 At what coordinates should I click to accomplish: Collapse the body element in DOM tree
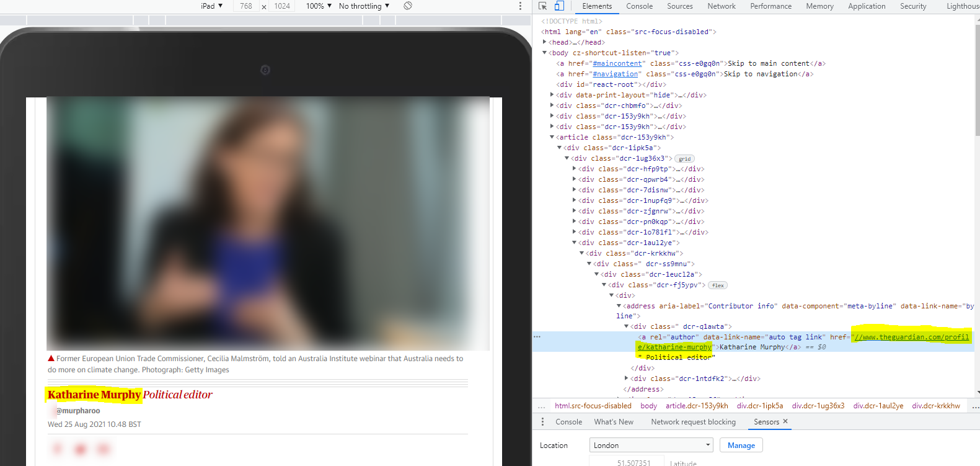pyautogui.click(x=545, y=53)
